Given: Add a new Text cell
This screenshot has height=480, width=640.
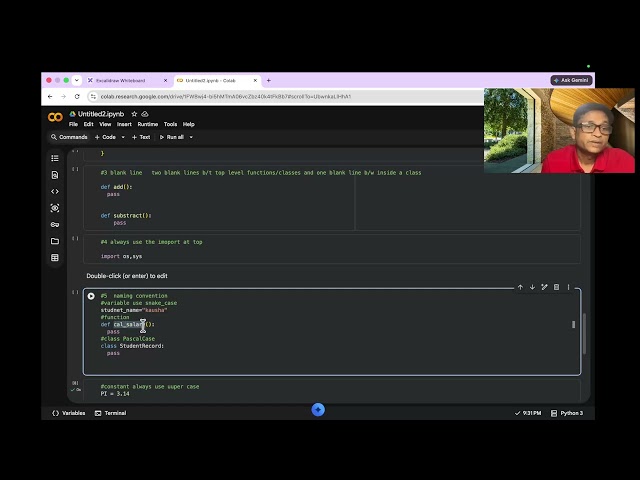Looking at the screenshot, I should coord(141,138).
